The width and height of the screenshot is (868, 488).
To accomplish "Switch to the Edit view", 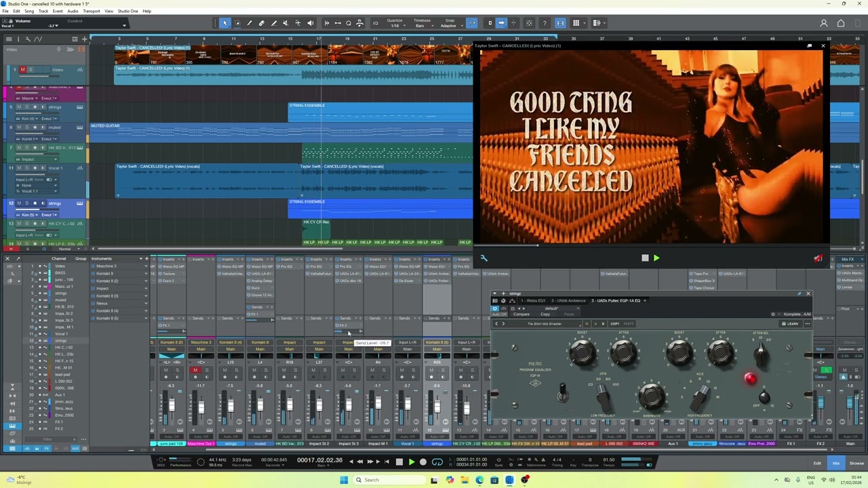I will [x=817, y=463].
